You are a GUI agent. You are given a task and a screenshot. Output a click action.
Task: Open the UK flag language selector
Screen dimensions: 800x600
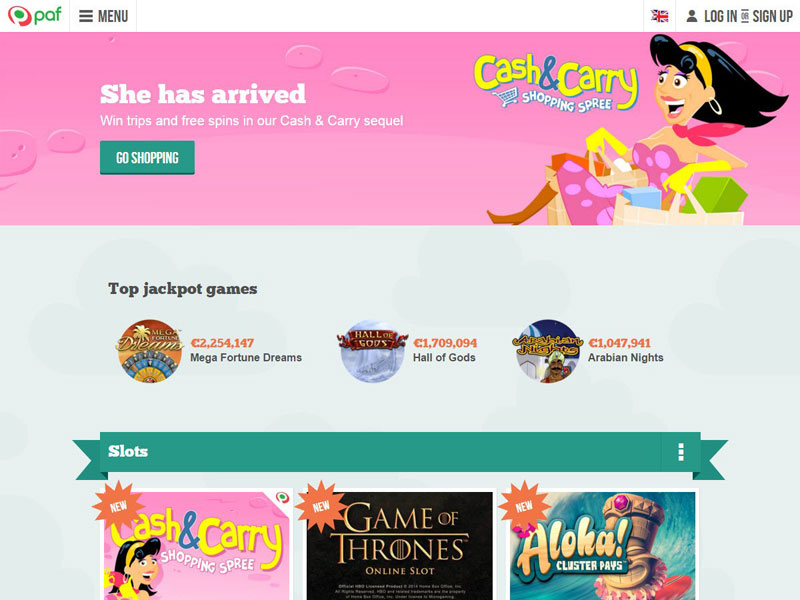[x=659, y=16]
